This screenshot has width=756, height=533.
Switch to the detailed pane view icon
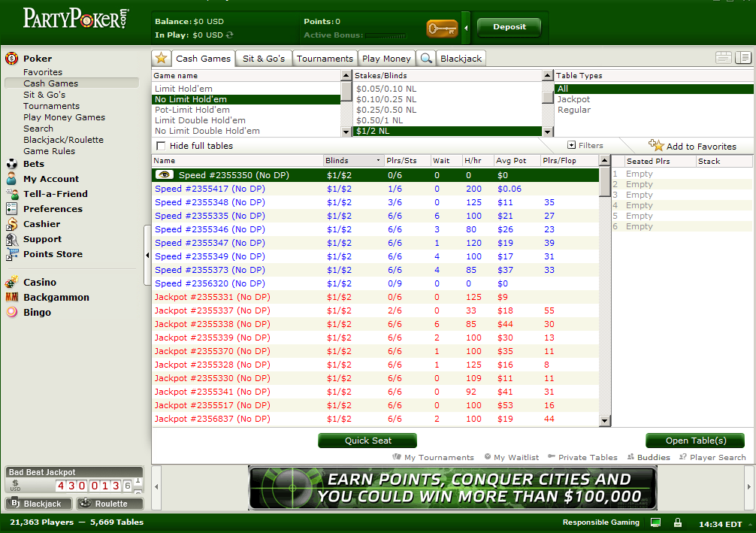pyautogui.click(x=743, y=58)
